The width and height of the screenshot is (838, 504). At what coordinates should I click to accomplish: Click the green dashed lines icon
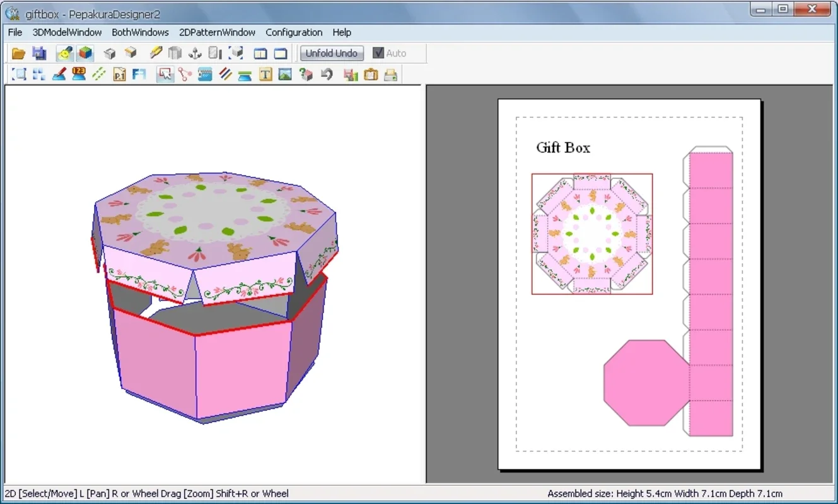(x=99, y=74)
